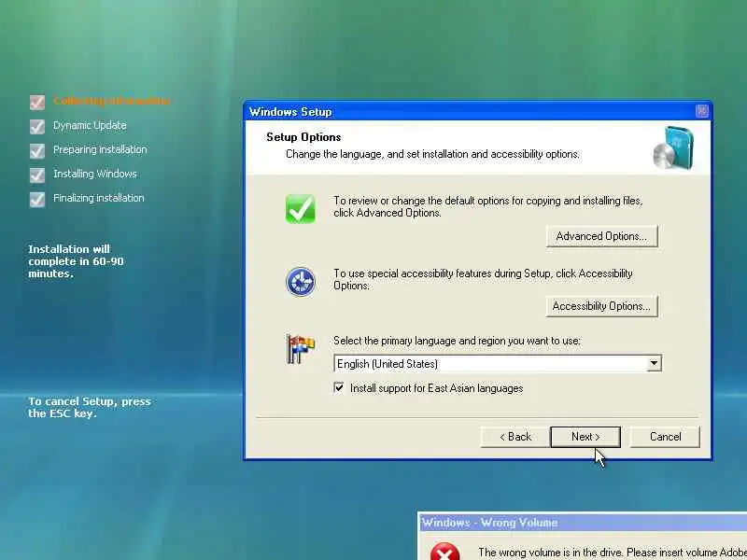Screen dimensions: 747x560
Task: Click the 'Installing Windows' step label
Action: pyautogui.click(x=95, y=174)
